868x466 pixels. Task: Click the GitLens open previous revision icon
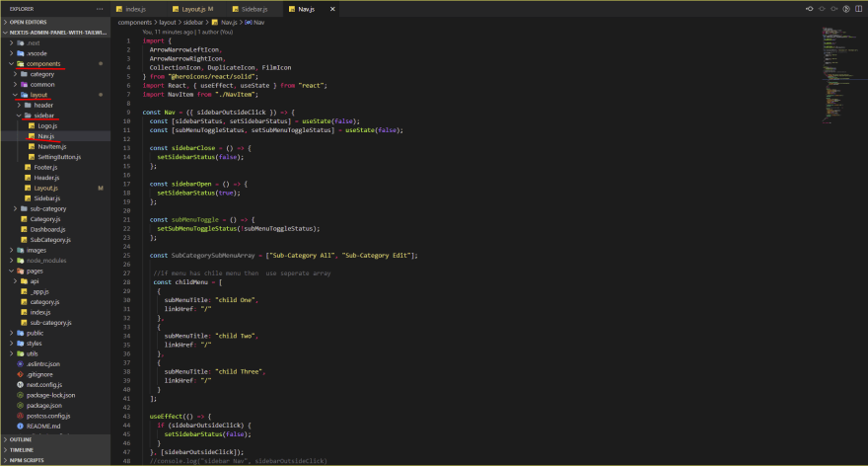[810, 9]
